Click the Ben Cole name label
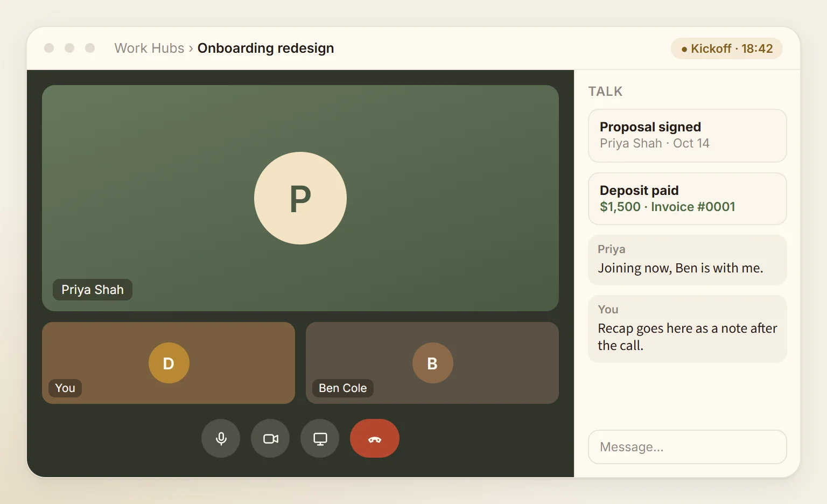Screen dimensions: 827x504 (343, 388)
